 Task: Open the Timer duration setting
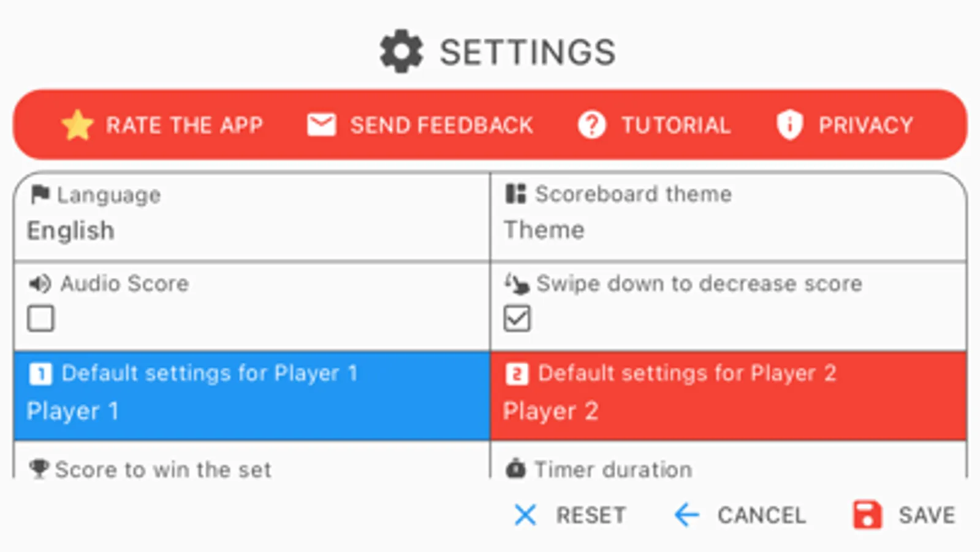click(x=613, y=469)
